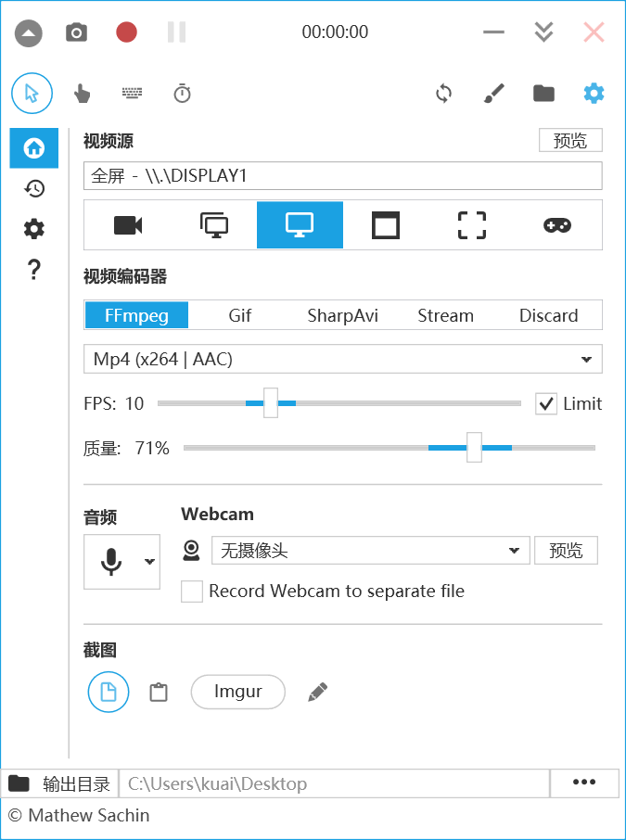The image size is (626, 840).
Task: Select the region capture source icon
Action: (x=472, y=225)
